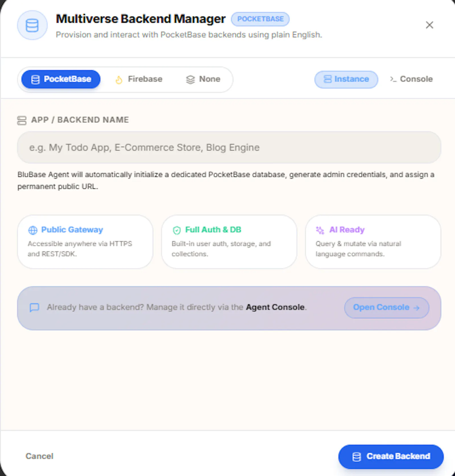Click the arrow icon in Open Console button

coord(416,308)
